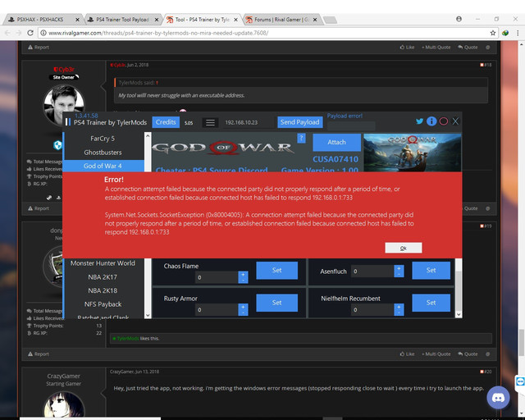This screenshot has height=420, width=525.
Task: Open the #20 post permalink
Action: (x=486, y=372)
